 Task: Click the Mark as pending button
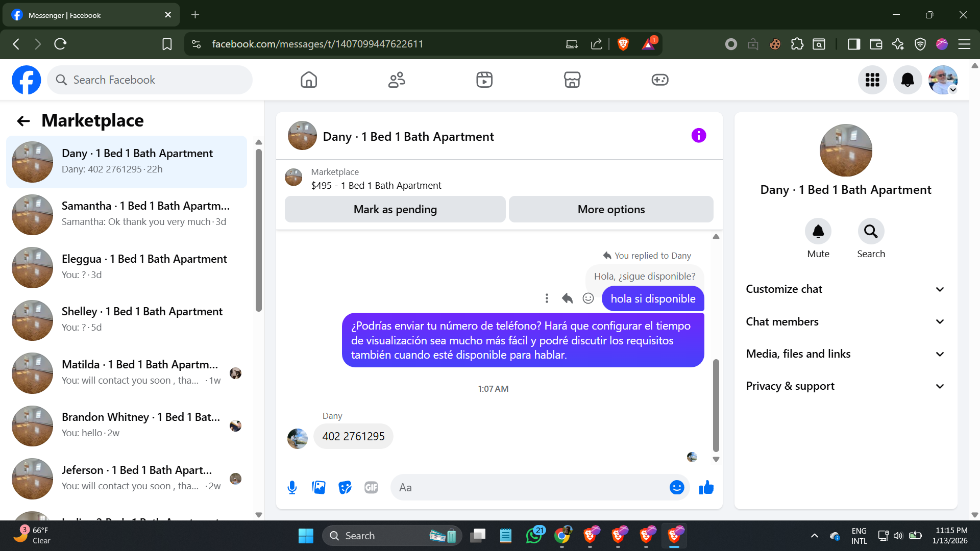coord(395,209)
